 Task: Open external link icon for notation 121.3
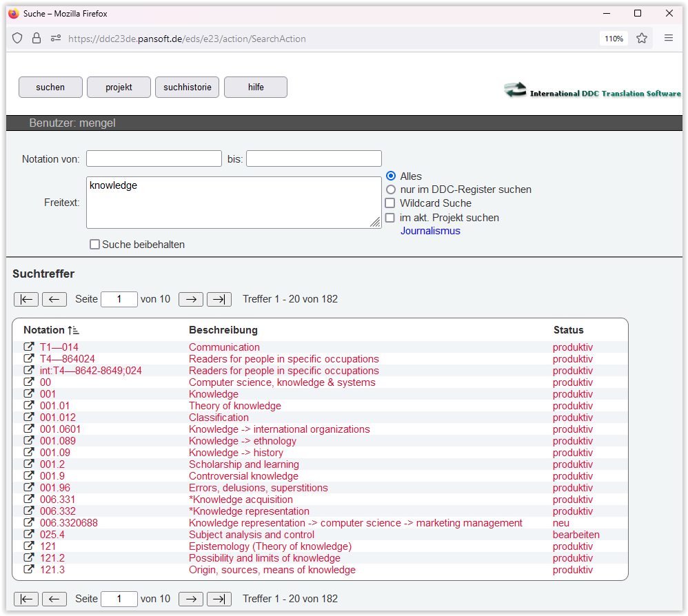(x=29, y=570)
